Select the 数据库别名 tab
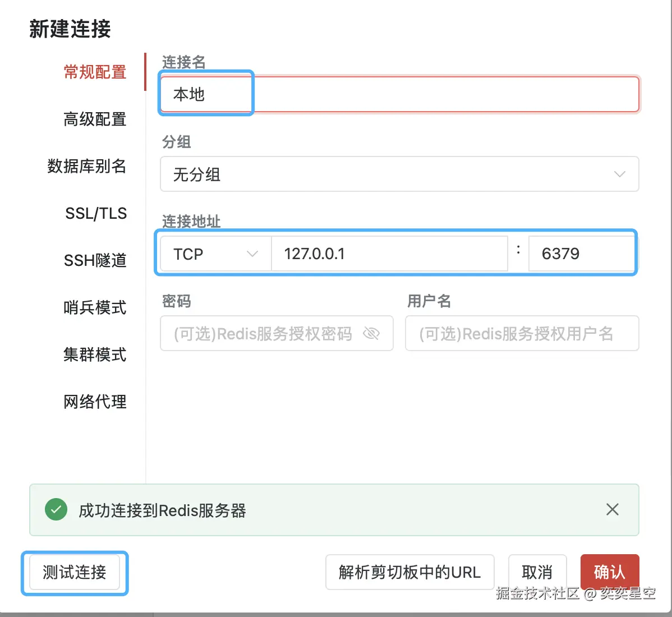The image size is (672, 617). 87,167
